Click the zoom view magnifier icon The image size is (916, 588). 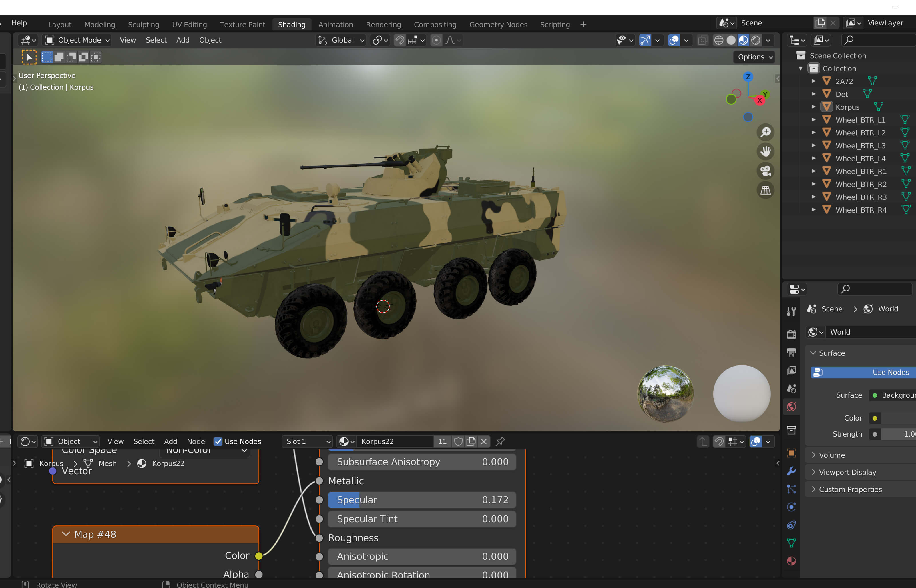[766, 133]
